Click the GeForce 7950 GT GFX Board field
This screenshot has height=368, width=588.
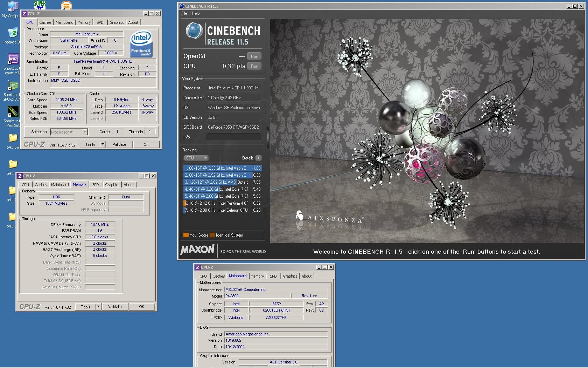pos(233,127)
